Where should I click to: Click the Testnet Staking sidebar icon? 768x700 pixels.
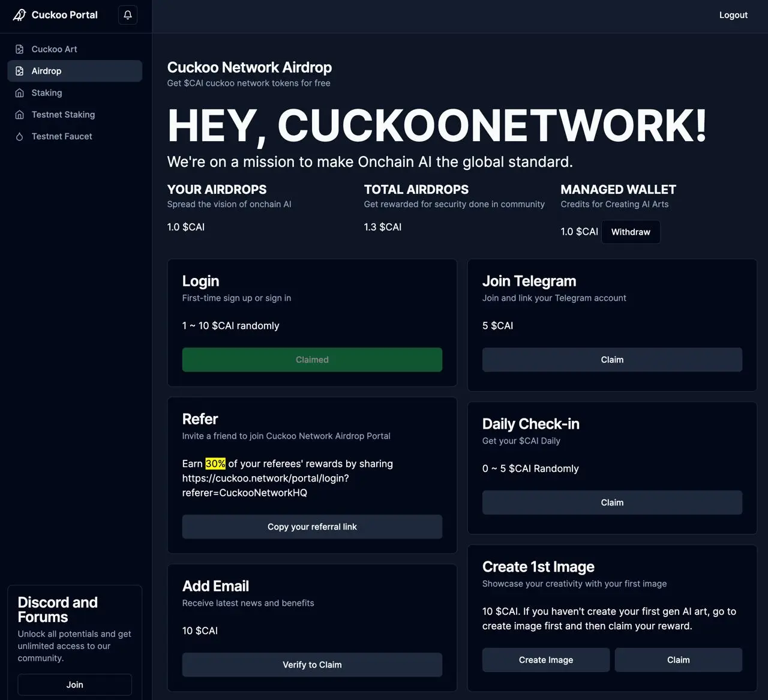(19, 115)
